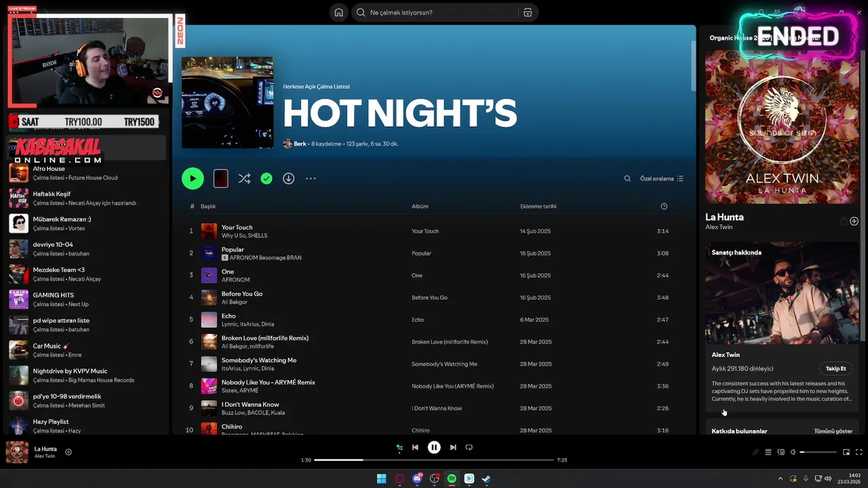Skip to previous track
Image resolution: width=868 pixels, height=488 pixels.
(415, 447)
